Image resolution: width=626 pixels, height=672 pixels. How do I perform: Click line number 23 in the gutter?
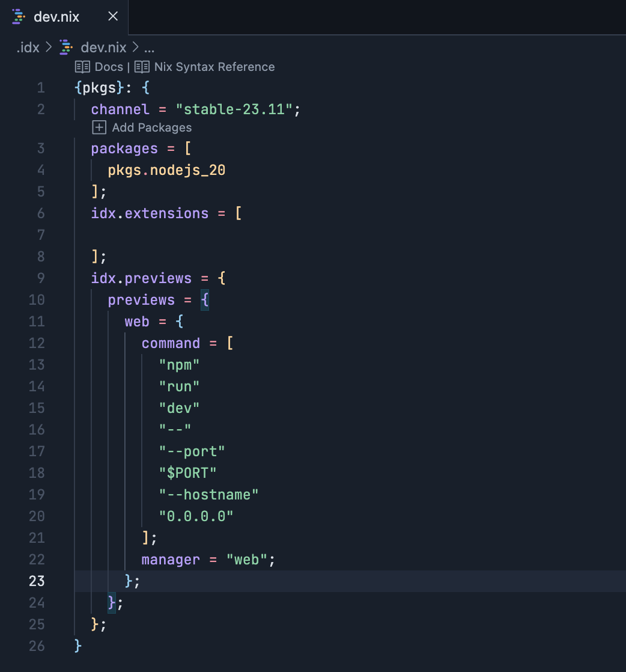37,581
